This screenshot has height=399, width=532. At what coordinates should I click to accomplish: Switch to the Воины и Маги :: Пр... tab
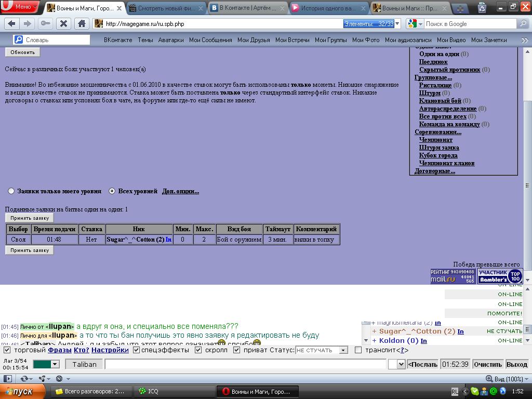point(410,8)
